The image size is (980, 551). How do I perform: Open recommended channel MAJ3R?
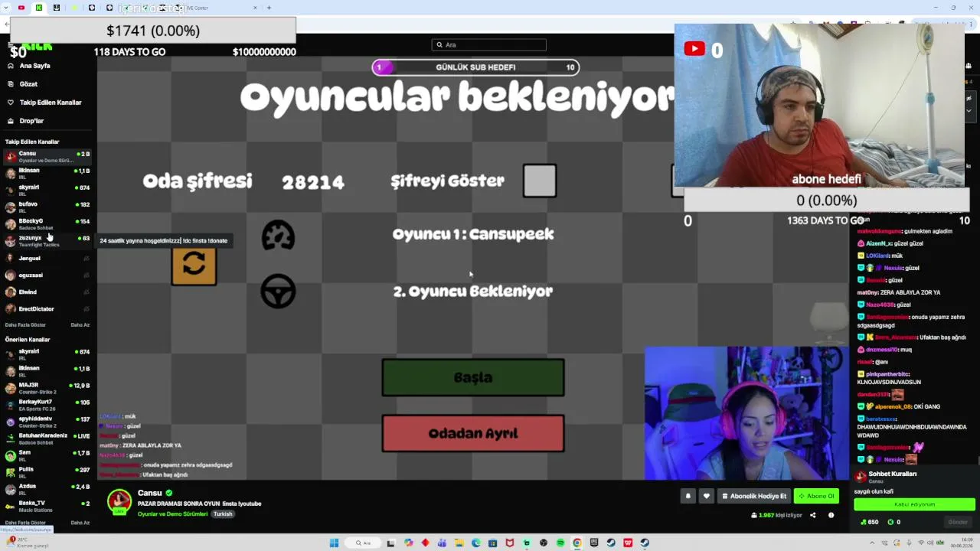47,388
